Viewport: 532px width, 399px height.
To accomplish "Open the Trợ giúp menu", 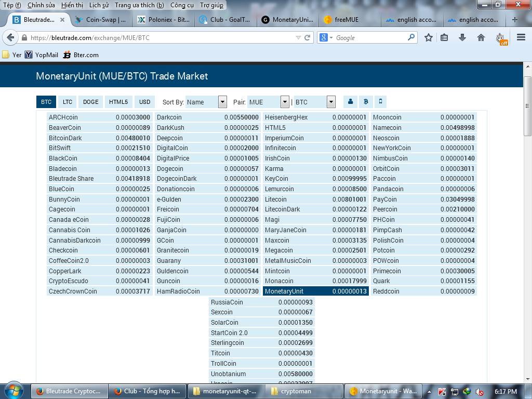I will 212,5.
